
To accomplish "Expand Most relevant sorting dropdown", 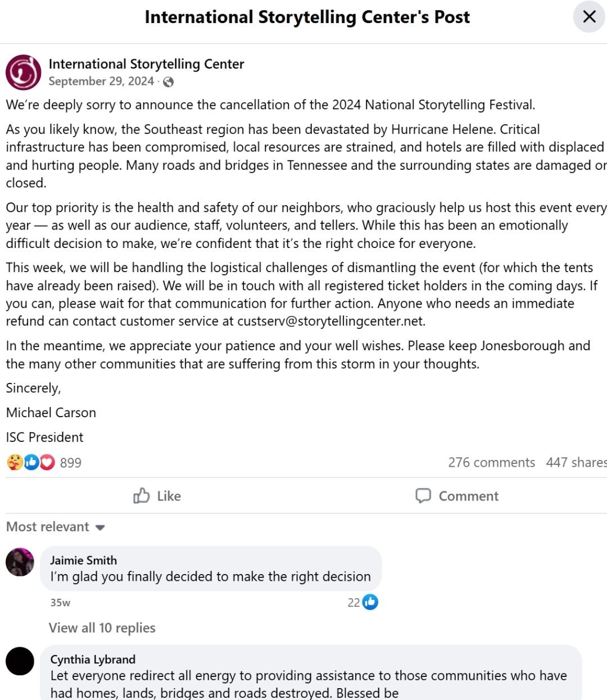I will [56, 527].
